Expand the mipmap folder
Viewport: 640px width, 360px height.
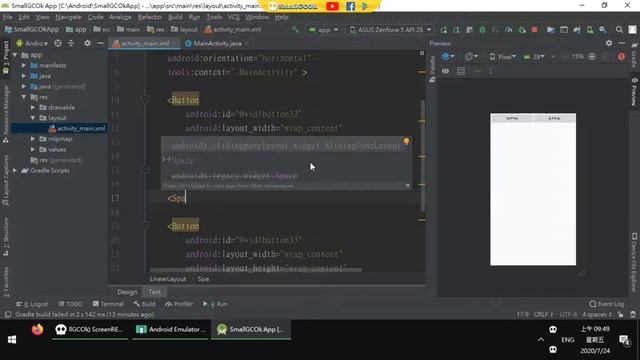point(33,139)
